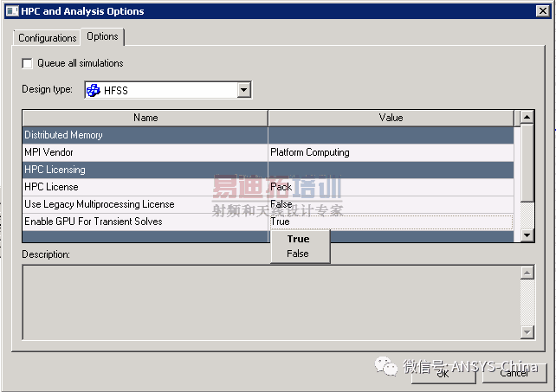Click the Description box scroll up arrow
Screen dimensions: 556x392
tap(527, 273)
